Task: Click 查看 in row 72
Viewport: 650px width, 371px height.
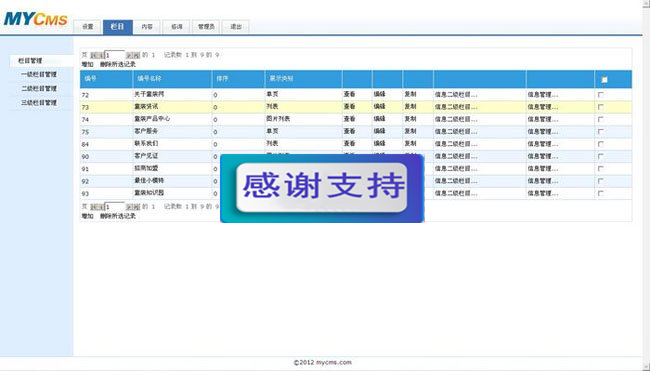Action: [349, 95]
